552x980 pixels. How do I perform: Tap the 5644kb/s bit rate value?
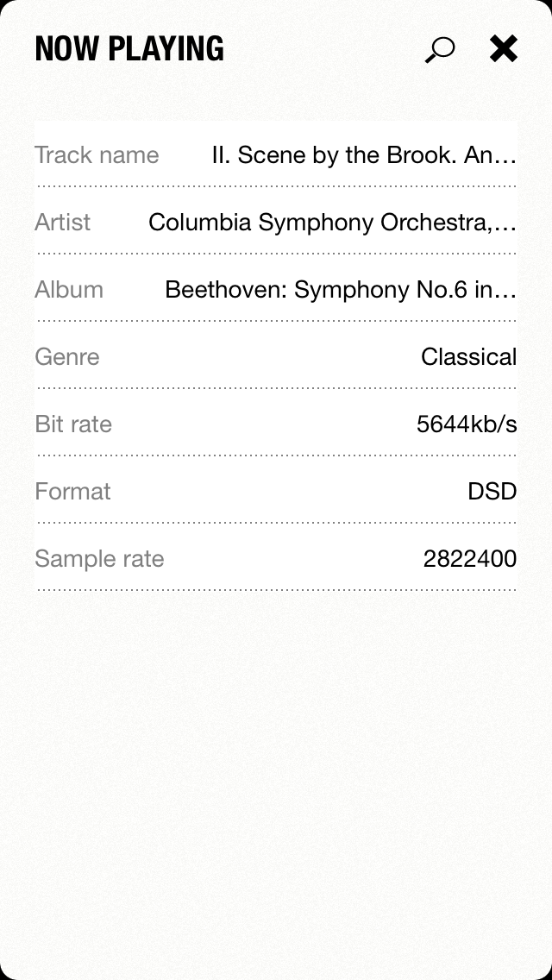click(467, 424)
